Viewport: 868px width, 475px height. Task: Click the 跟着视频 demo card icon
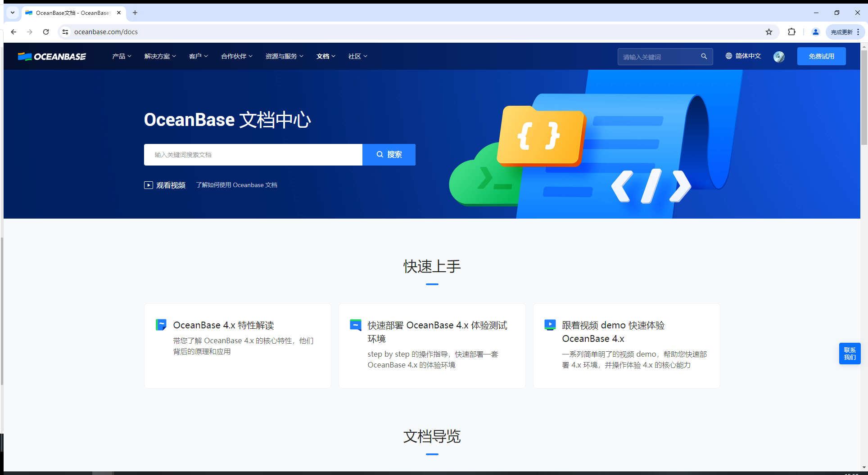(550, 325)
